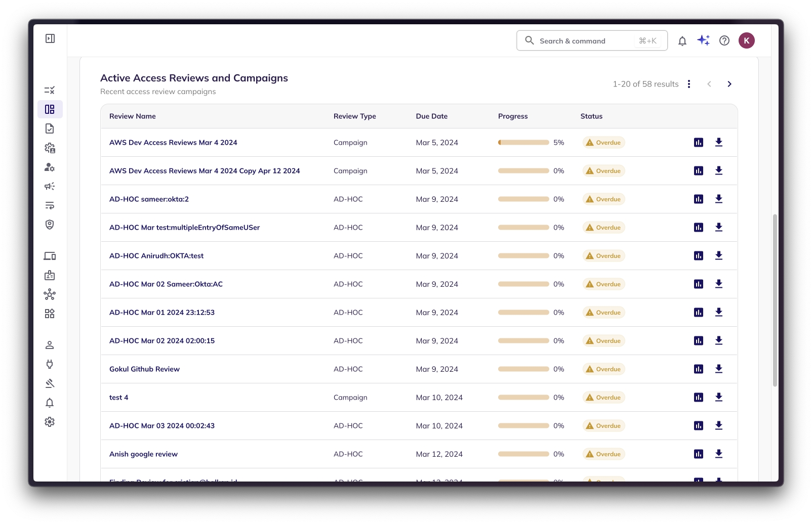Screen dimensions: 812x524
Task: Download AWS Dev Access Reviews Mar 4 2024
Action: (718, 142)
